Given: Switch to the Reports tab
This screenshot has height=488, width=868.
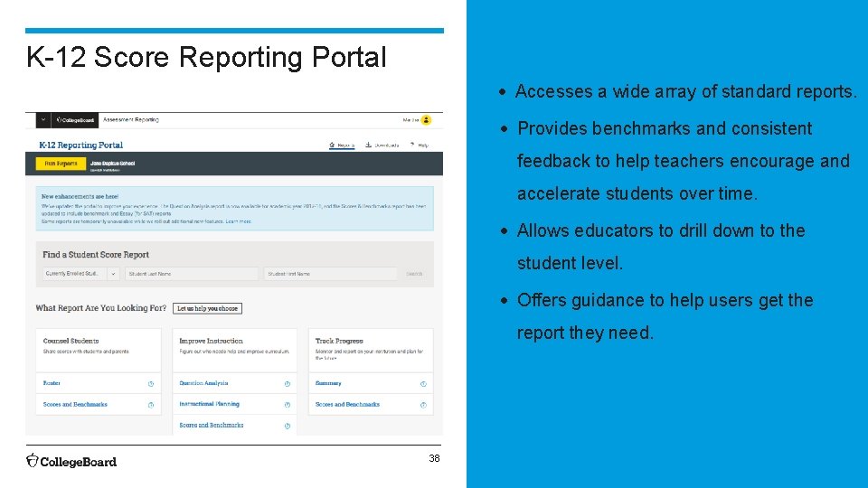Looking at the screenshot, I should [342, 145].
